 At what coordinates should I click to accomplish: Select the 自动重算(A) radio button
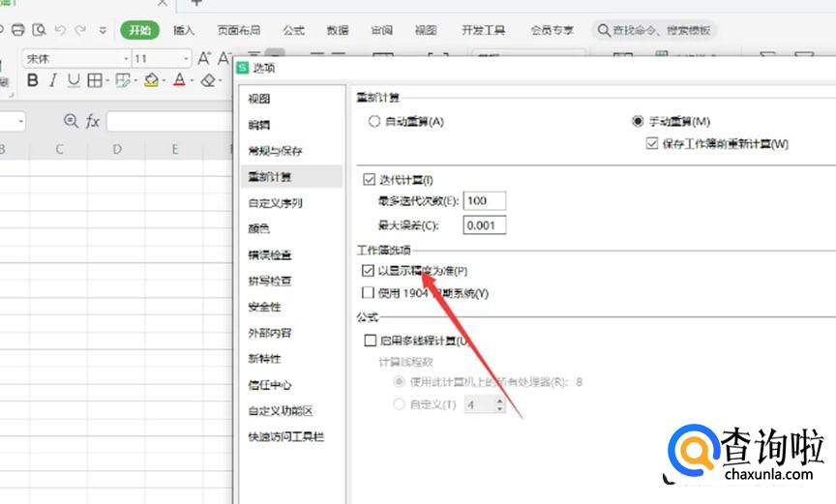click(374, 122)
